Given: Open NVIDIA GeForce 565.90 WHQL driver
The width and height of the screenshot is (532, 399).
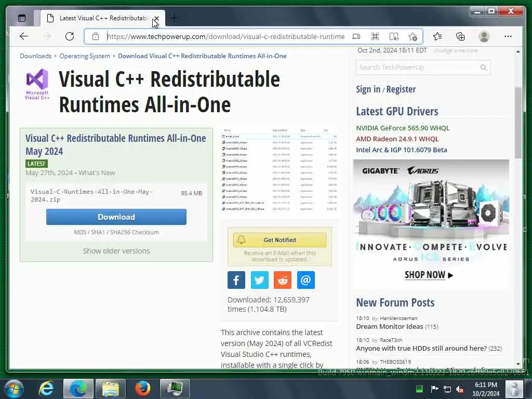Looking at the screenshot, I should pos(403,128).
